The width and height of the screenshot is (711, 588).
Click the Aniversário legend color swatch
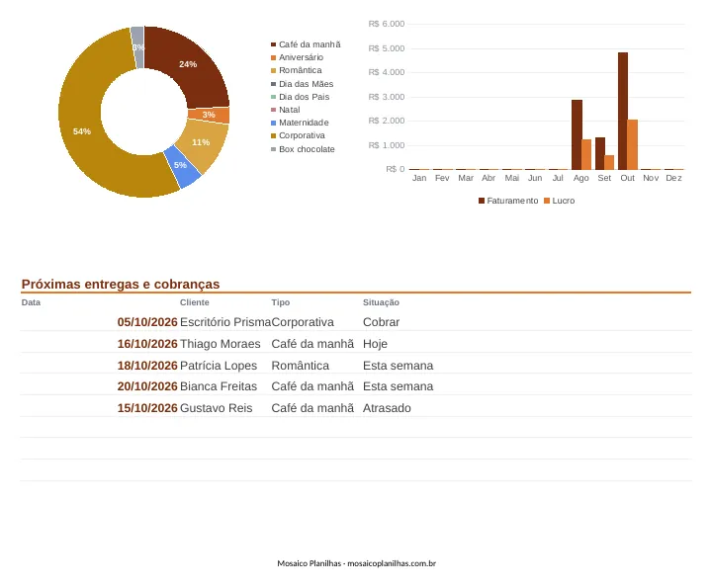click(274, 57)
